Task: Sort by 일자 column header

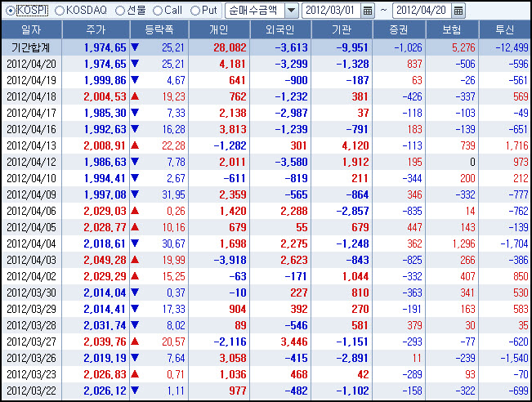Action: click(x=32, y=30)
